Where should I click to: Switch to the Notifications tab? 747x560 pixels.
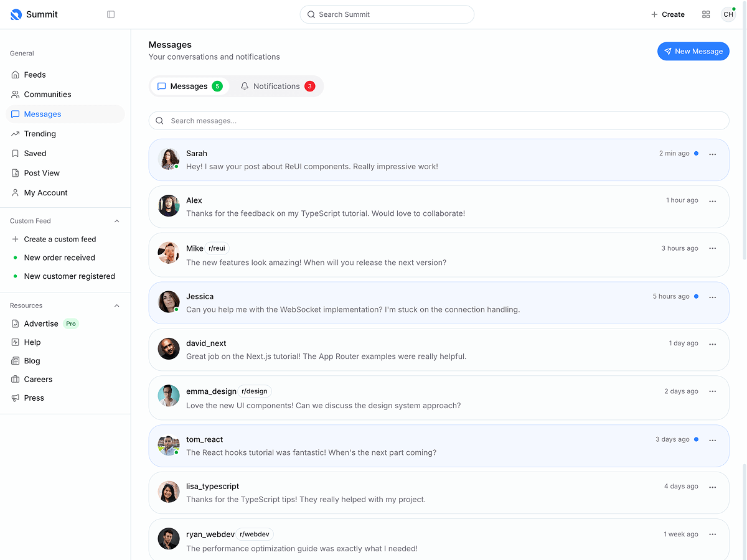(276, 86)
